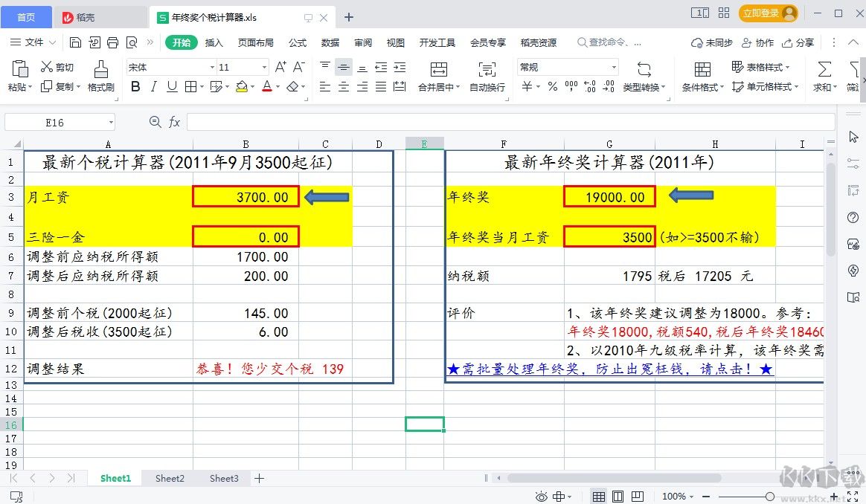Click the red font color letter A

coord(267,86)
